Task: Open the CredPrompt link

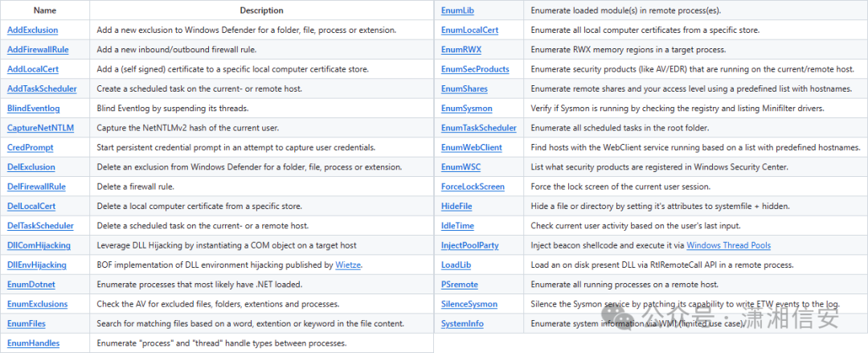Action: point(29,148)
